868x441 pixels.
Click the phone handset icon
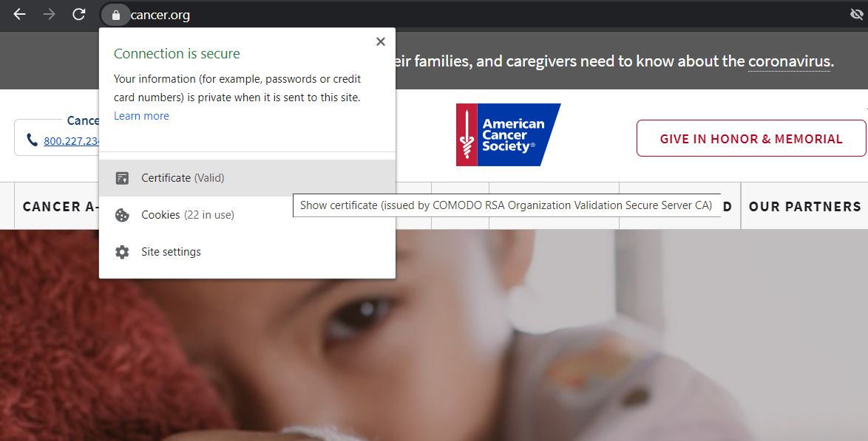(x=32, y=140)
